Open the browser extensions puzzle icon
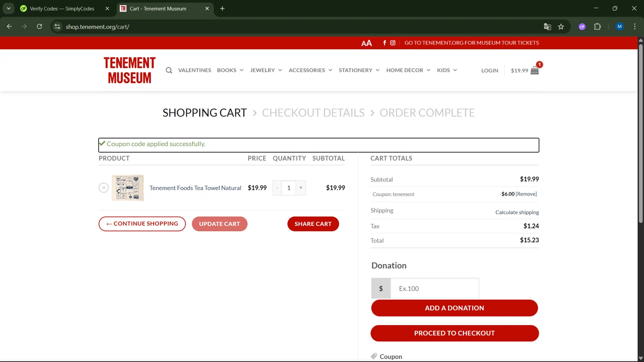 click(597, 27)
